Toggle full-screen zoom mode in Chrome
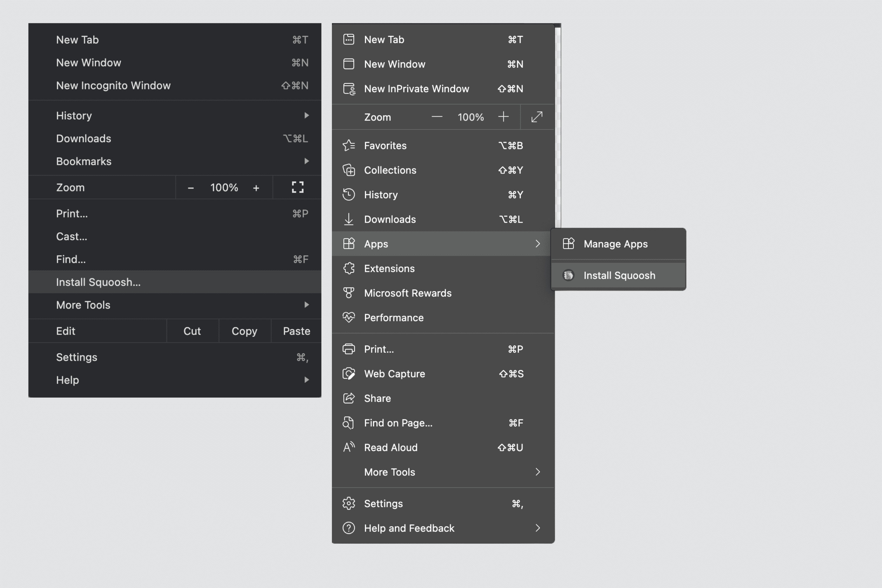Image resolution: width=882 pixels, height=588 pixels. [297, 187]
